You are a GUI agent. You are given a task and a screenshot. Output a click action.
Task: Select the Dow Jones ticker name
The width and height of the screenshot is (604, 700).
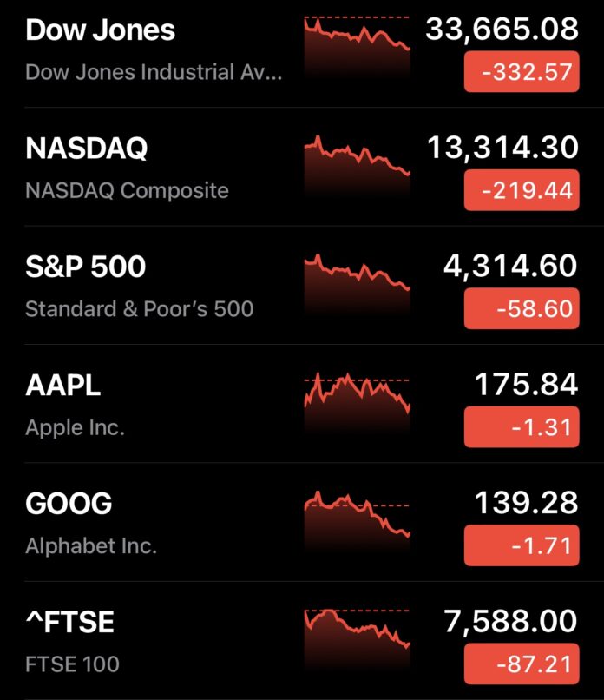(101, 30)
